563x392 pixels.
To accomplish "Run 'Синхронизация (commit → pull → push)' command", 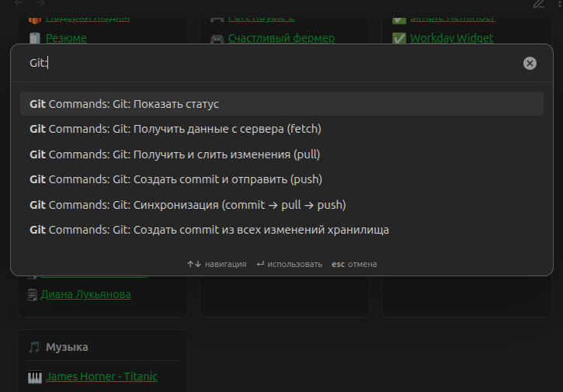I will click(282, 205).
